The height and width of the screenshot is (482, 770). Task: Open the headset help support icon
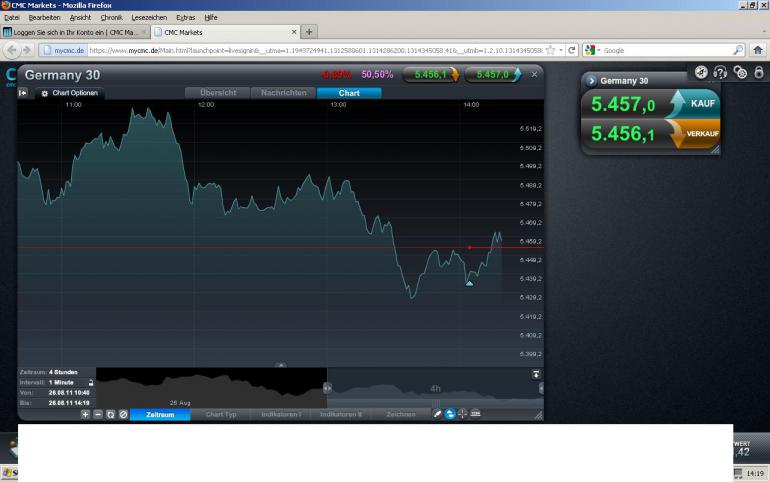coord(720,73)
